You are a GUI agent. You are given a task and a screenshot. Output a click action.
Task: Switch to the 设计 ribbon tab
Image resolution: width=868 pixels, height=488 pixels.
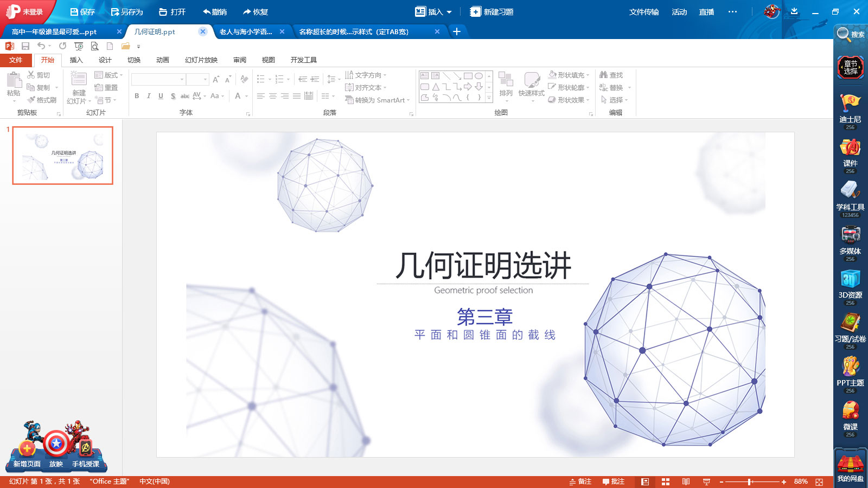click(x=105, y=60)
